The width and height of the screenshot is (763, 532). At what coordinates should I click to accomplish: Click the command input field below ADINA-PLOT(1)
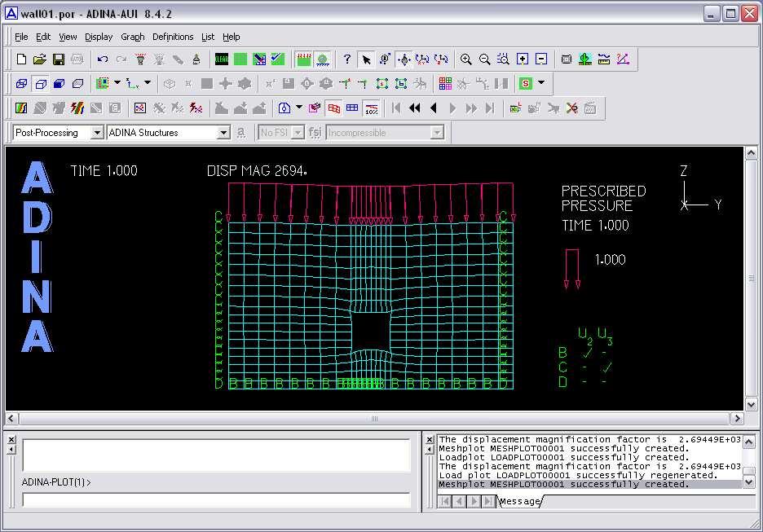pos(217,499)
